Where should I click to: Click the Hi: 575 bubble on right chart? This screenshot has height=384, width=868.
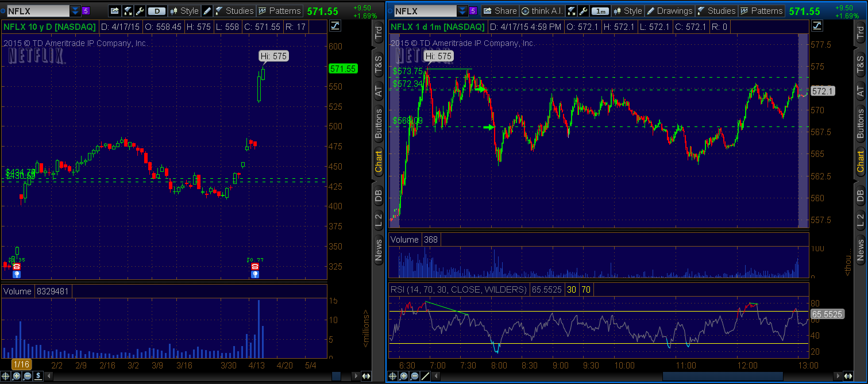[438, 56]
